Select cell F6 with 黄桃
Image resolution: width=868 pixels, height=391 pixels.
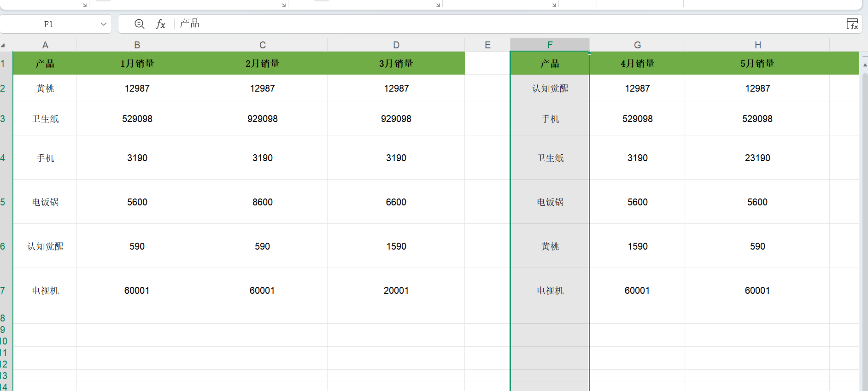[x=550, y=246]
